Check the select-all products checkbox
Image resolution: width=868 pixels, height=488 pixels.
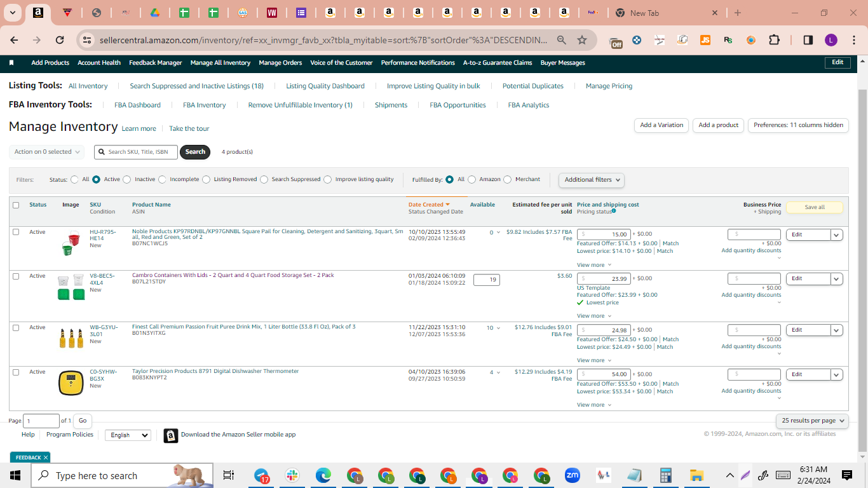point(16,205)
